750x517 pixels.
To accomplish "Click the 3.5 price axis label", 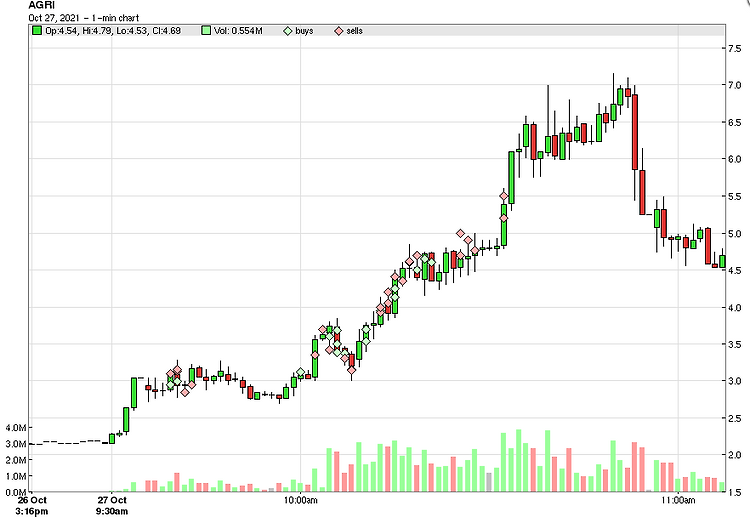I will point(735,344).
